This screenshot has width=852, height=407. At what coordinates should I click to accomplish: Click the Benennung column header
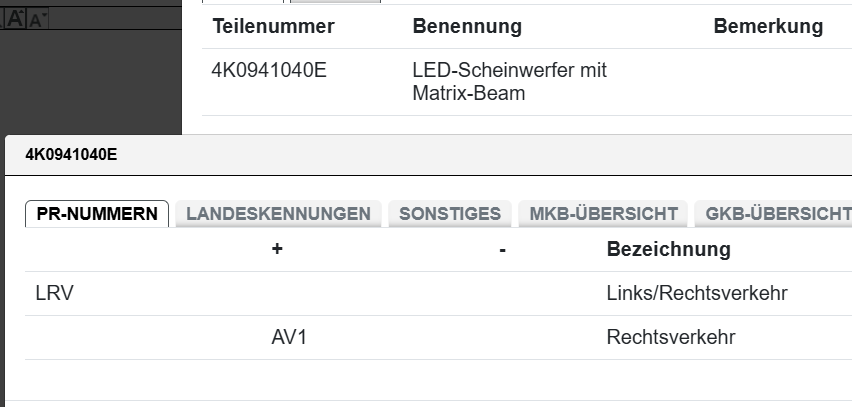click(x=467, y=27)
